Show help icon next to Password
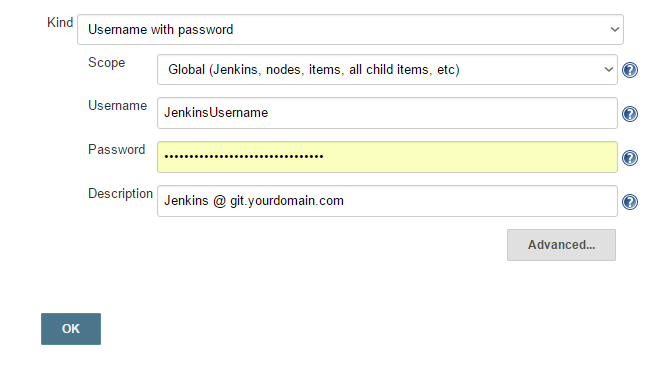The image size is (652, 369). 630,158
